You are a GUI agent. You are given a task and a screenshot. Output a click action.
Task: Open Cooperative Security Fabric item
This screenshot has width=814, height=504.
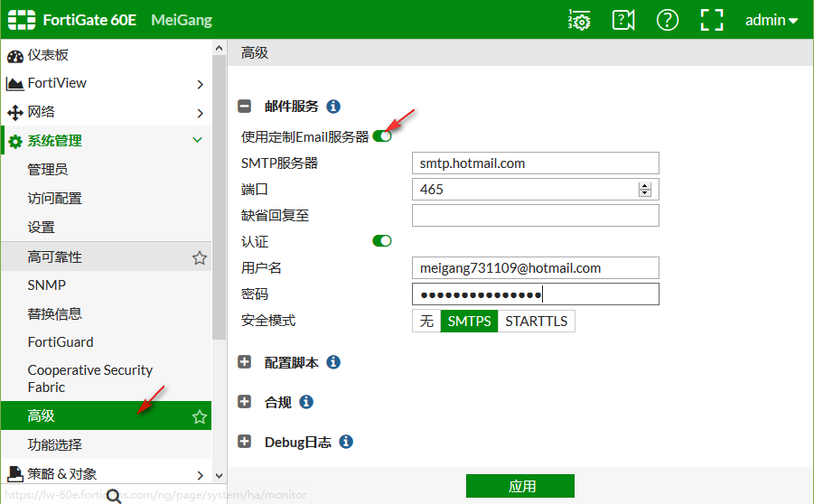pyautogui.click(x=106, y=378)
